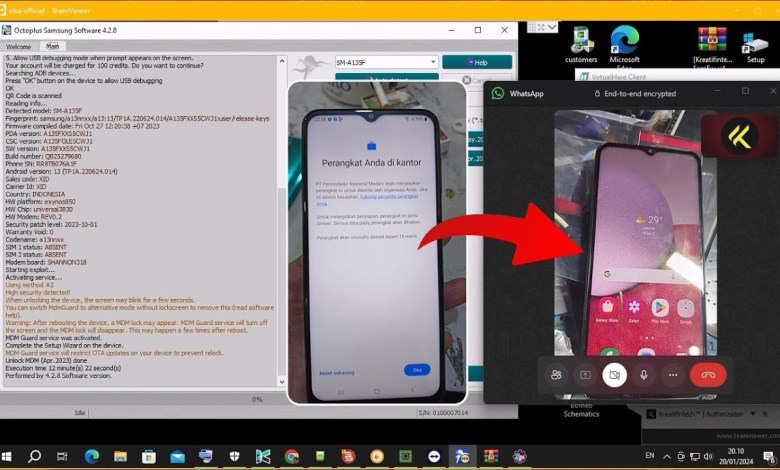
Task: Launch Google Chrome from the taskbar
Action: pyautogui.click(x=291, y=456)
